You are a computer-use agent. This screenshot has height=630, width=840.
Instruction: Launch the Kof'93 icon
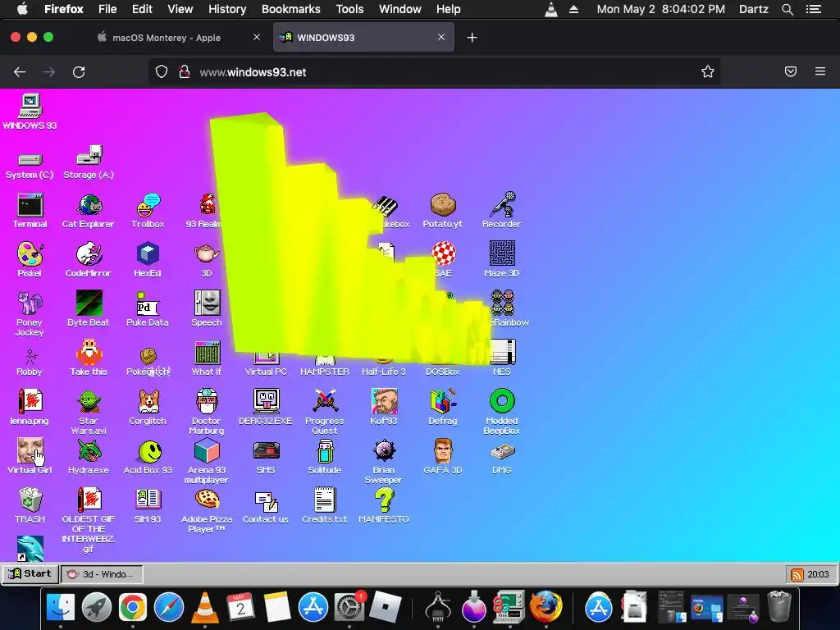coord(384,408)
